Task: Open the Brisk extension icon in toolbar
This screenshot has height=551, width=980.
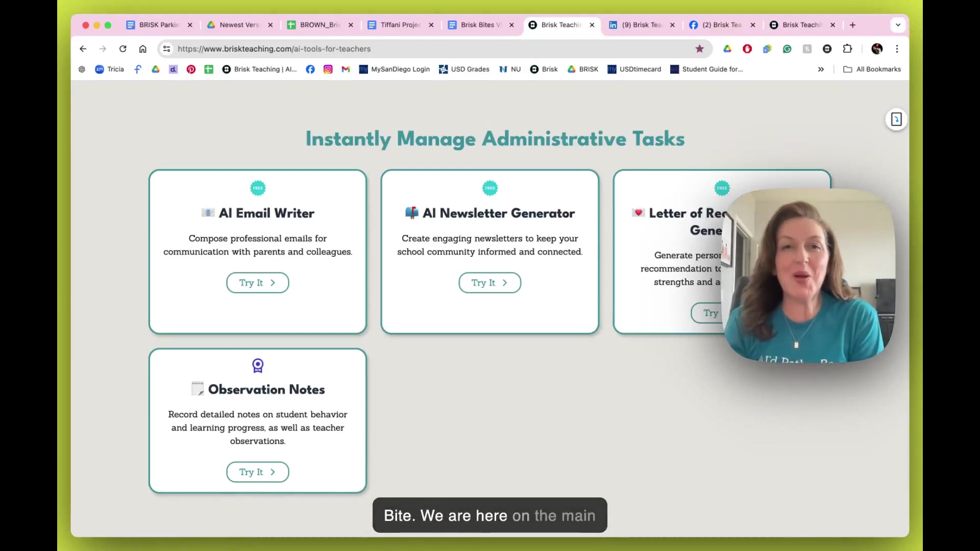Action: coord(827,48)
